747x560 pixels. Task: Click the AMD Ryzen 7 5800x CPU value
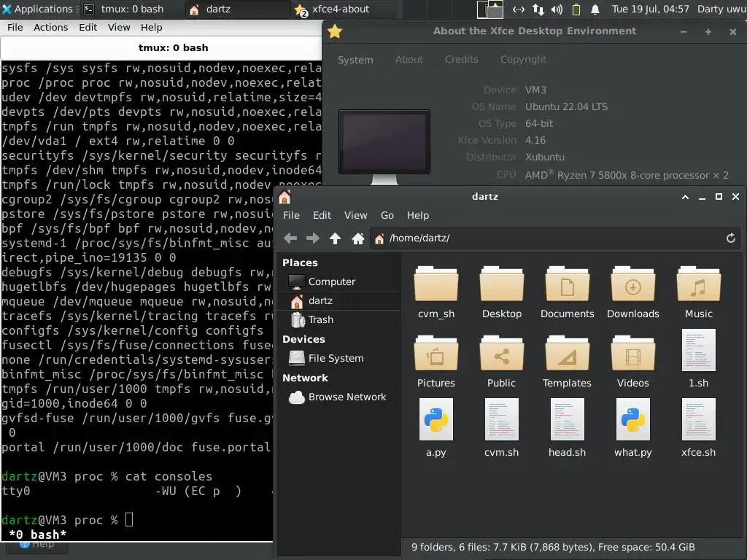[x=627, y=175]
